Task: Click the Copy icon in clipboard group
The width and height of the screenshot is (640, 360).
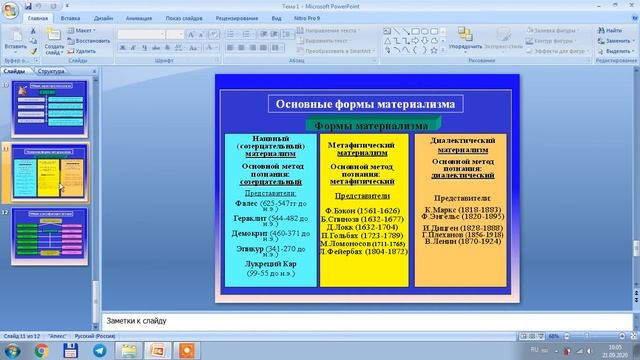Action: coord(33,41)
